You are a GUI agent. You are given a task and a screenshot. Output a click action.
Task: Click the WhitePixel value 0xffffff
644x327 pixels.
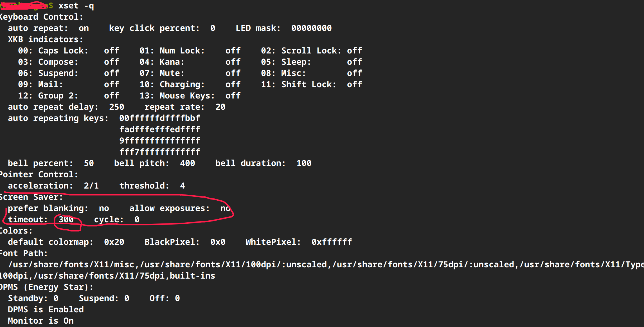point(332,242)
